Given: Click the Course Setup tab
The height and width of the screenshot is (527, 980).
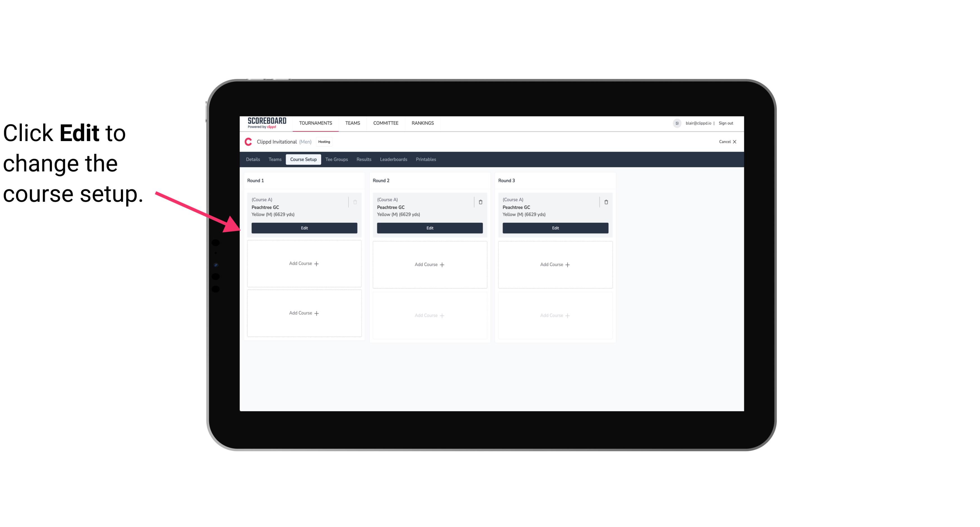Looking at the screenshot, I should click(303, 159).
